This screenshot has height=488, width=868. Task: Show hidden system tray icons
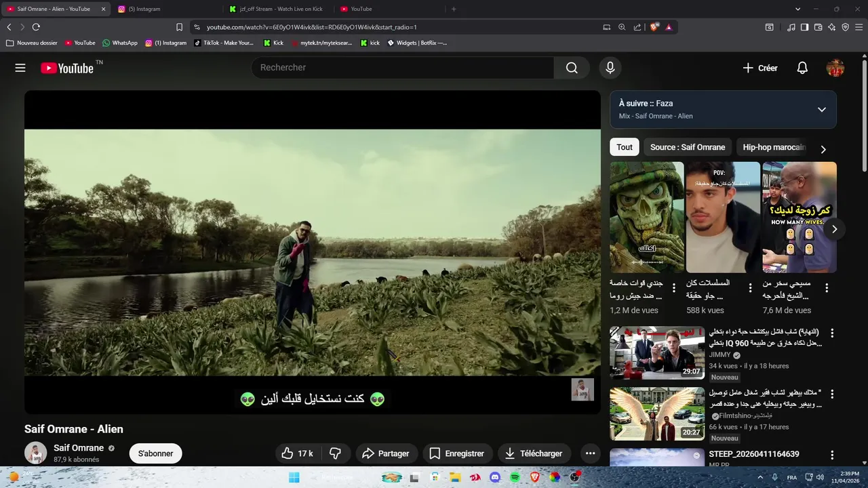coord(762,477)
